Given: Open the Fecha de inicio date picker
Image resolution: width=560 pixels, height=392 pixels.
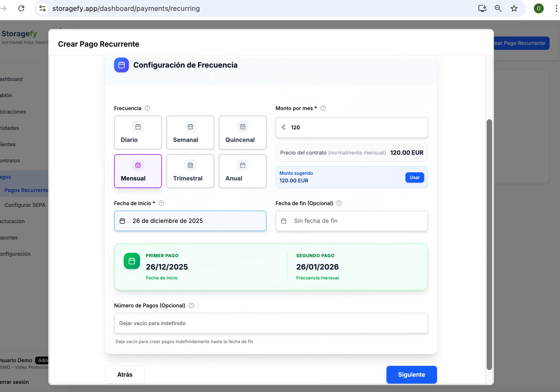Looking at the screenshot, I should tap(190, 221).
